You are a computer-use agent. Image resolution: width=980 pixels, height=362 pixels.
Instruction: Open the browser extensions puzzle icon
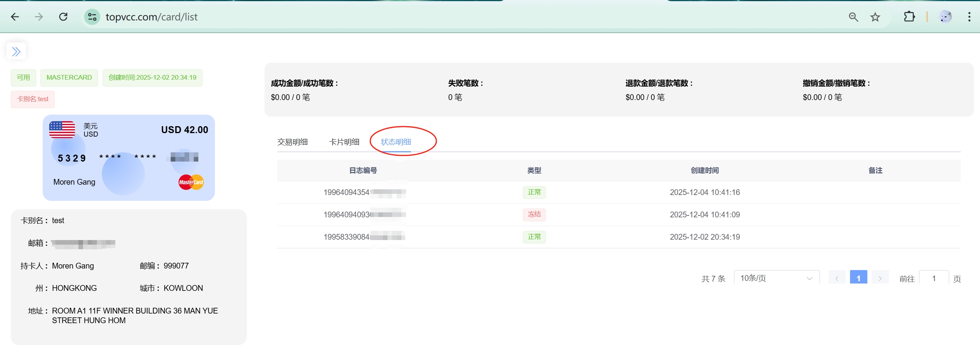pos(909,17)
